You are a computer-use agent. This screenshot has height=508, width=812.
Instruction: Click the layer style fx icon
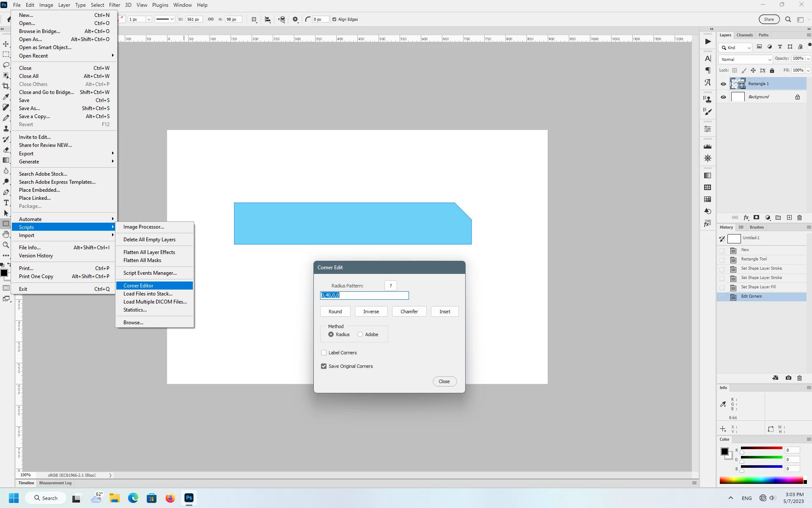(x=746, y=218)
